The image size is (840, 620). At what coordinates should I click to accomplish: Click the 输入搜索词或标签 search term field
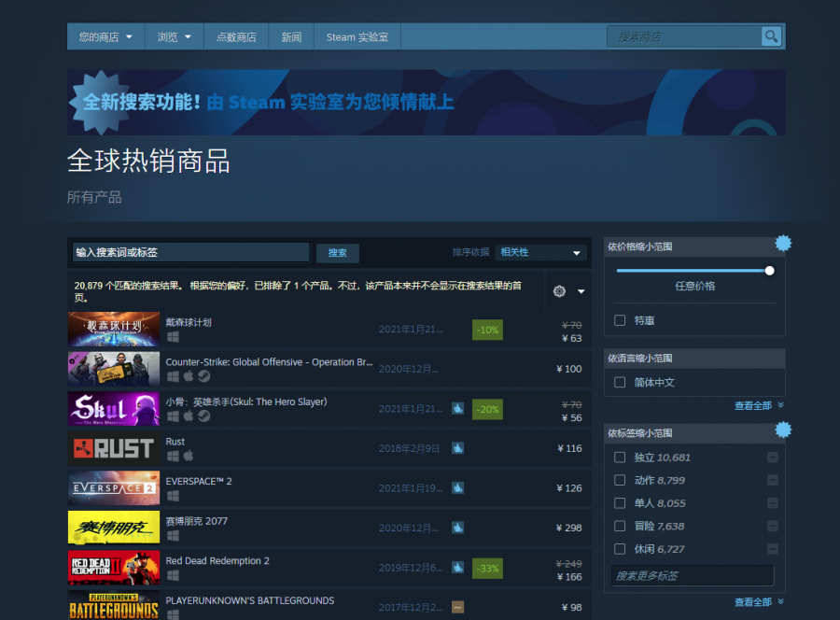(x=190, y=252)
